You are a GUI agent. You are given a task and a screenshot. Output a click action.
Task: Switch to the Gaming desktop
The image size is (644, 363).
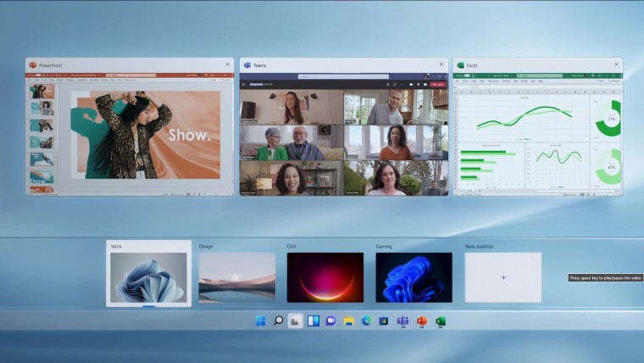tap(414, 277)
